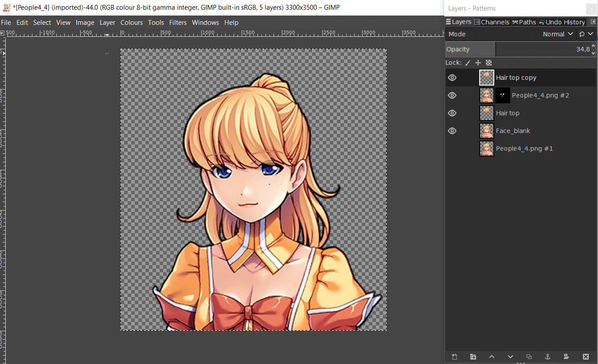
Task: Anchor the floating layer
Action: [x=547, y=356]
